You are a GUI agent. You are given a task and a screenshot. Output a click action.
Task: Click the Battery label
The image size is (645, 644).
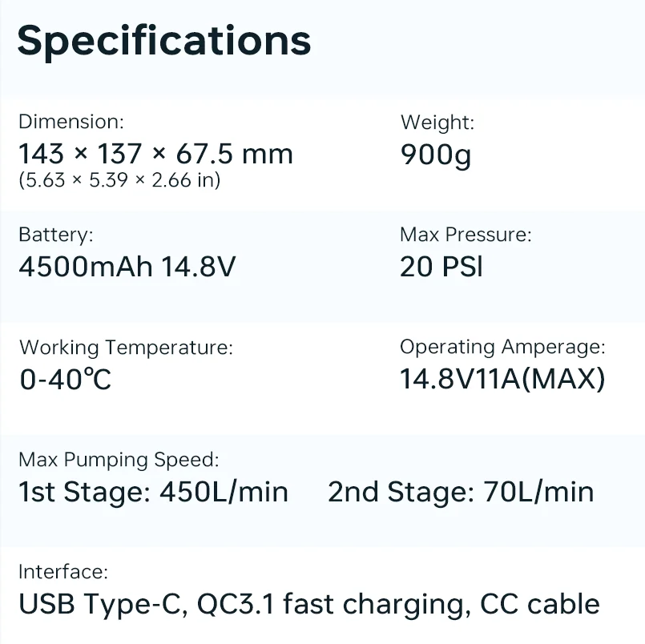coord(56,235)
